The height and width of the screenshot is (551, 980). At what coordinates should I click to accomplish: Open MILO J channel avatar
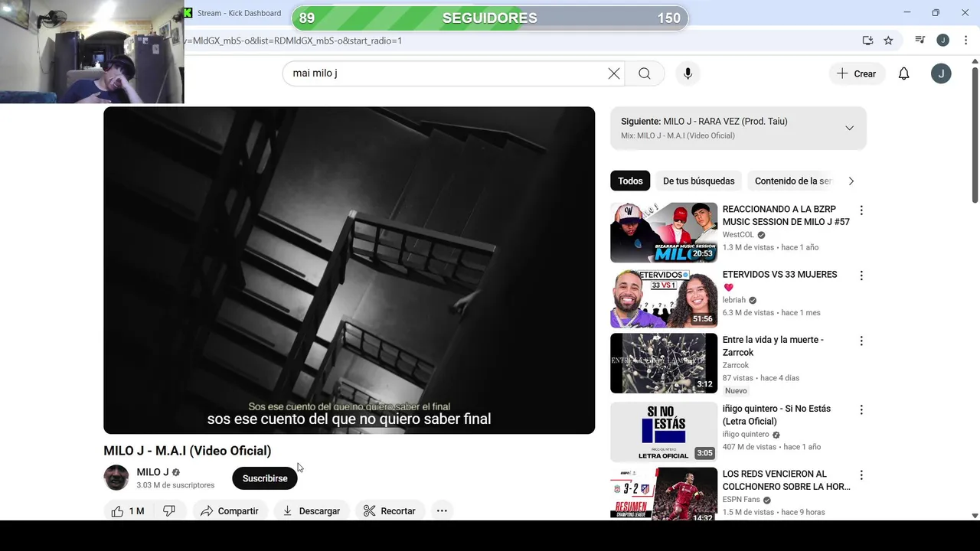tap(116, 478)
